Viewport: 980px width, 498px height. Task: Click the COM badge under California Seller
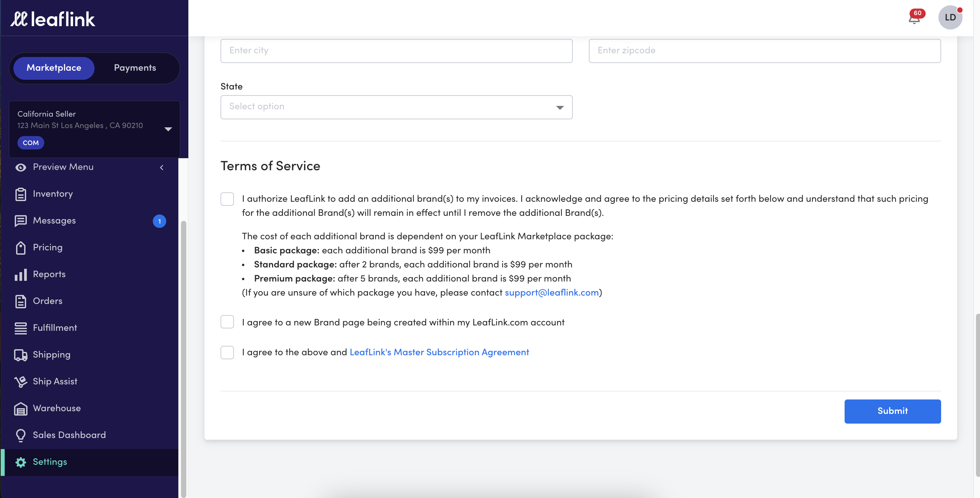(31, 143)
